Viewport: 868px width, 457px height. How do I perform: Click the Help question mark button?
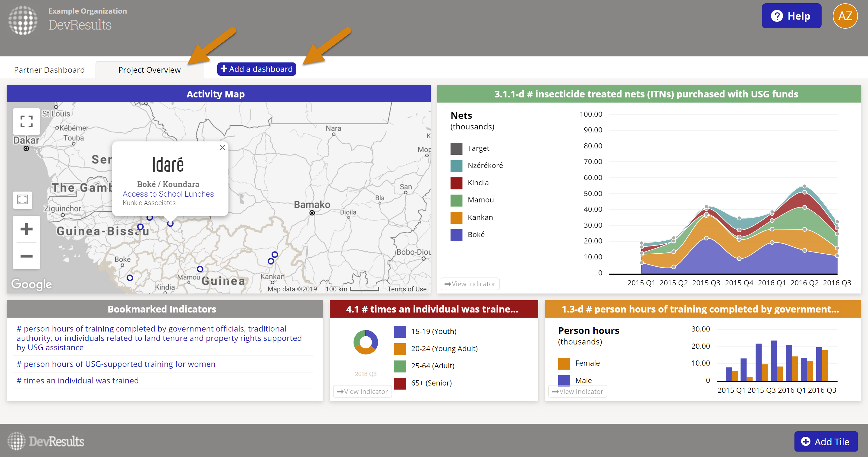point(791,16)
